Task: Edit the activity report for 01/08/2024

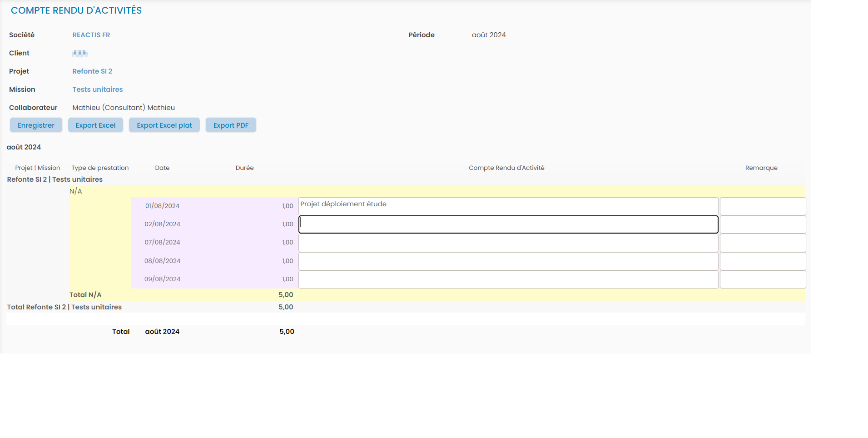Action: (x=508, y=206)
